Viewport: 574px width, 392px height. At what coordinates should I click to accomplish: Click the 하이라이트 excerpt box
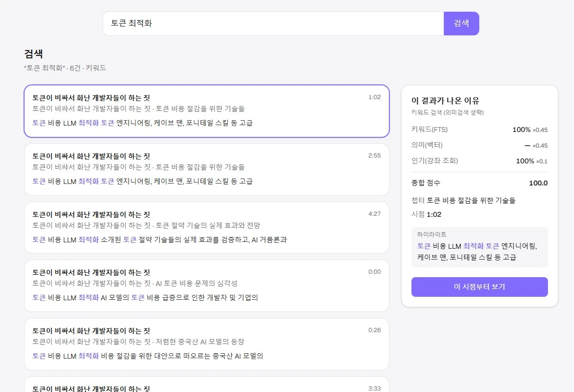point(480,247)
